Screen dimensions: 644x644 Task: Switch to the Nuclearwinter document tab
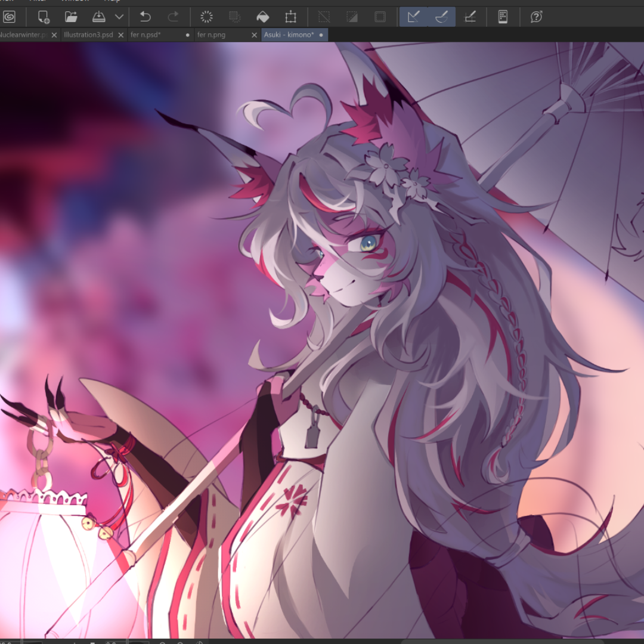pyautogui.click(x=24, y=35)
